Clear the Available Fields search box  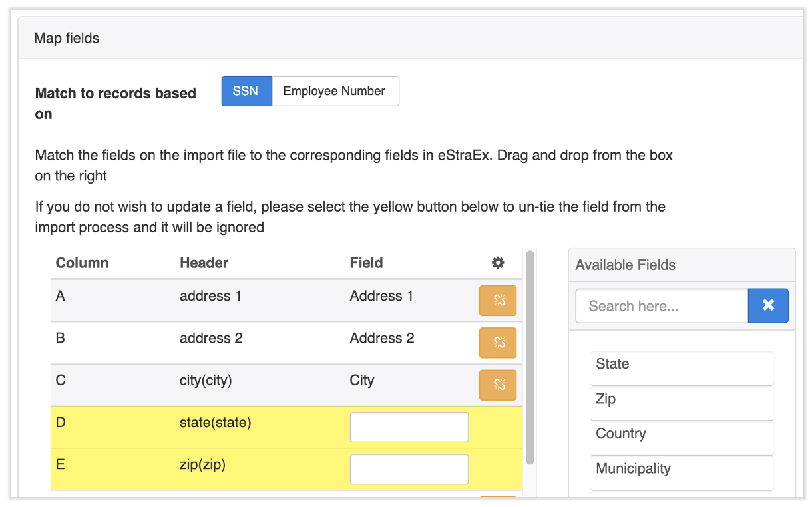[768, 305]
